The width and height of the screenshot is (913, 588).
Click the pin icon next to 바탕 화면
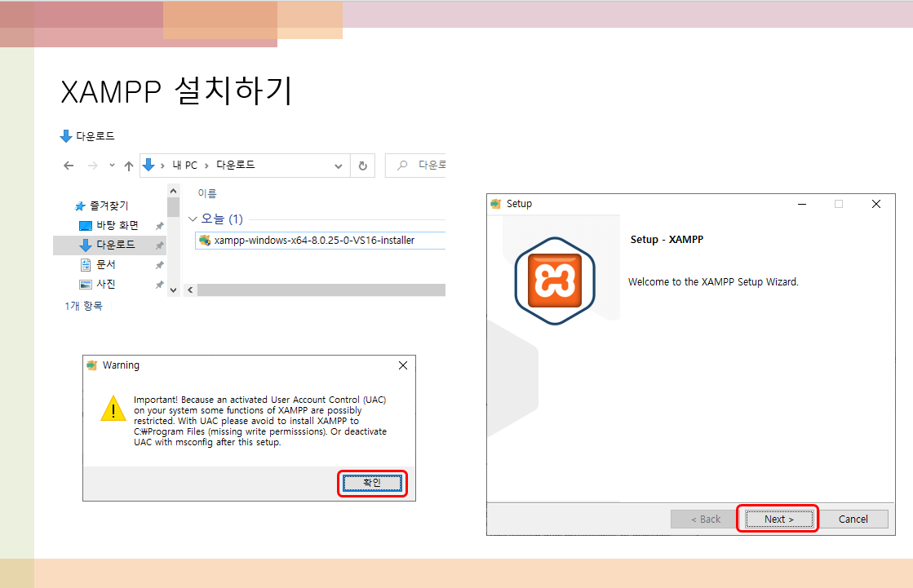coord(159,226)
